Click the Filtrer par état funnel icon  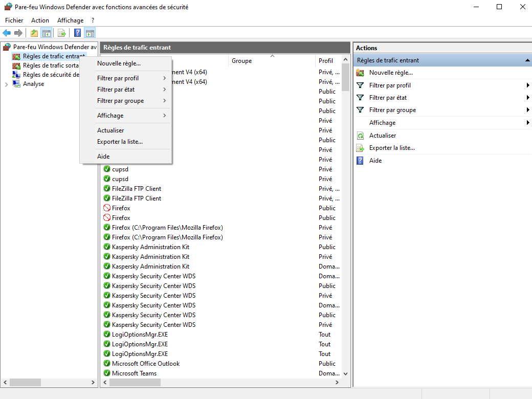(x=360, y=98)
